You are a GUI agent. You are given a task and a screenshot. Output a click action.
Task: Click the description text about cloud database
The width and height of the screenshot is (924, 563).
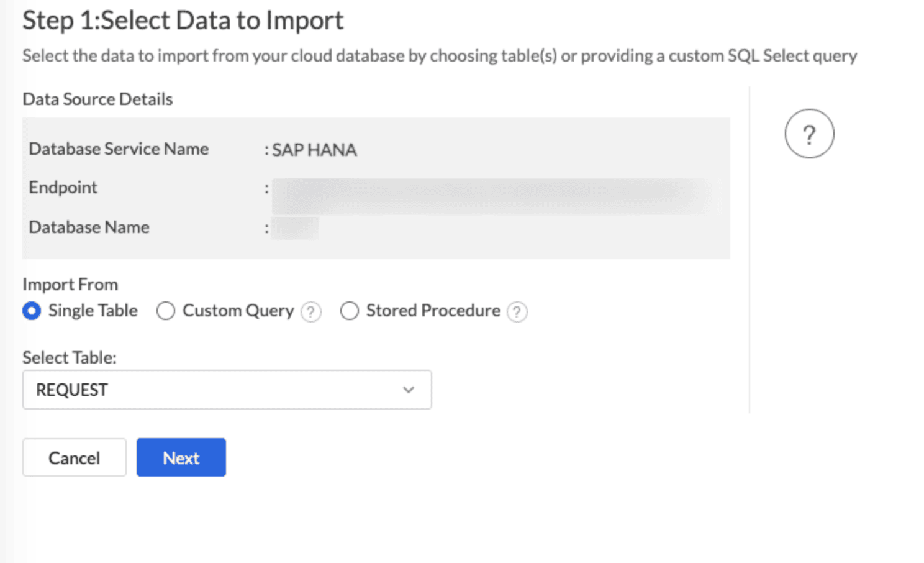click(x=439, y=56)
